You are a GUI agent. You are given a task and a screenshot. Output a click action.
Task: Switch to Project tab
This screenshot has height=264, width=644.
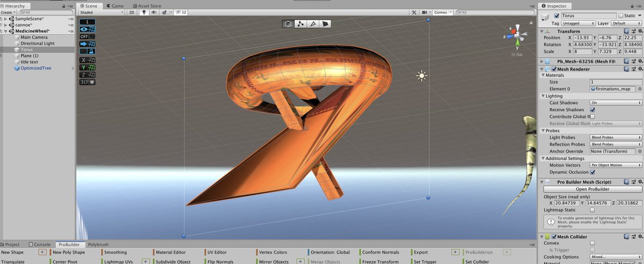click(11, 245)
